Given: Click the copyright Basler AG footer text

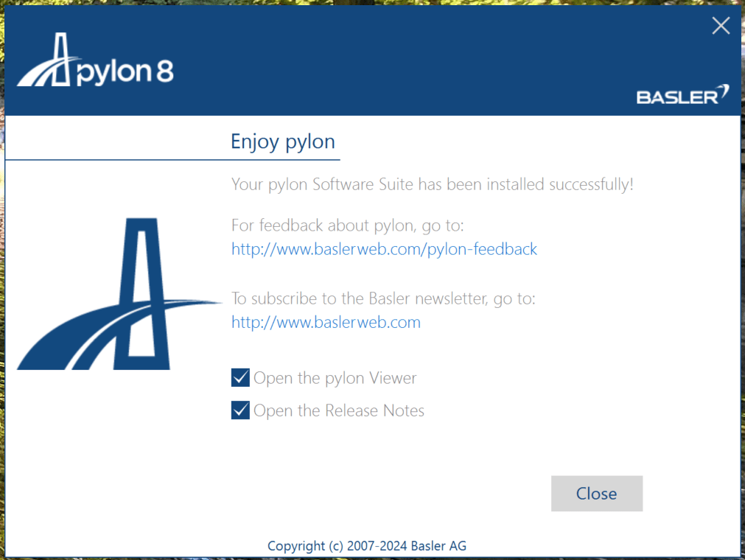Looking at the screenshot, I should [x=366, y=546].
